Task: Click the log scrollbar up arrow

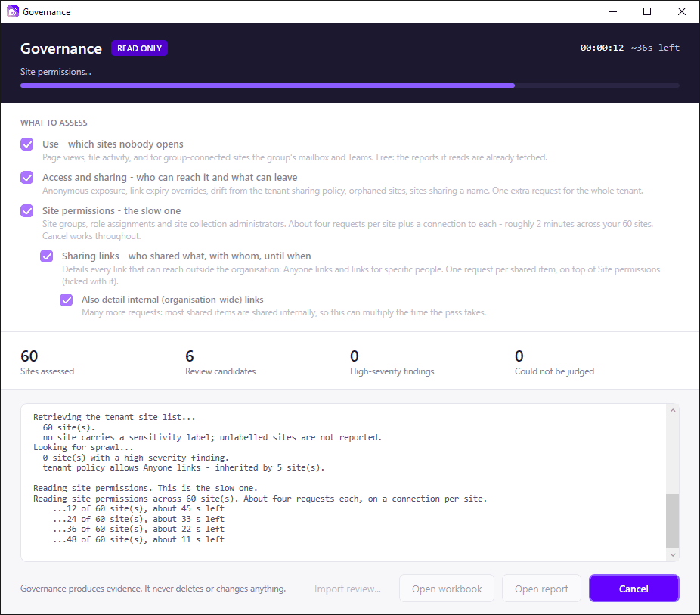Action: [673, 411]
